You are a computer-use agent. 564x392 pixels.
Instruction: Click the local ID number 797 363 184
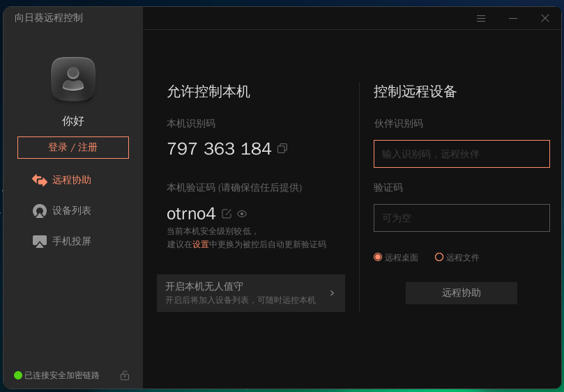pos(219,149)
